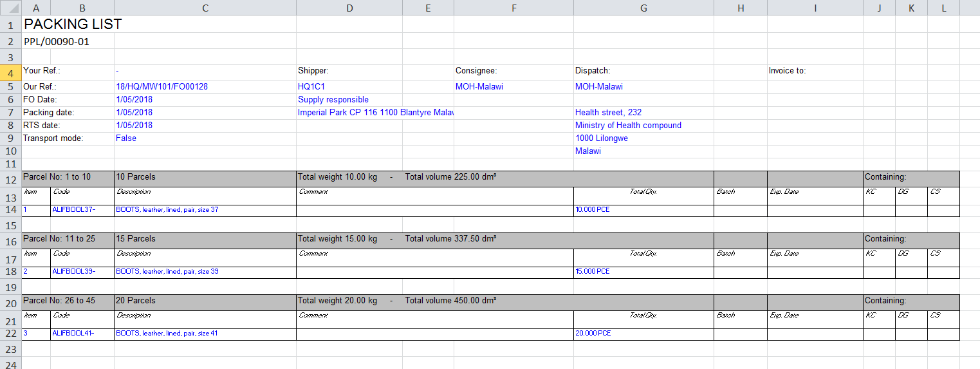Image resolution: width=980 pixels, height=369 pixels.
Task: Select the Transport mode value False
Action: pyautogui.click(x=126, y=138)
